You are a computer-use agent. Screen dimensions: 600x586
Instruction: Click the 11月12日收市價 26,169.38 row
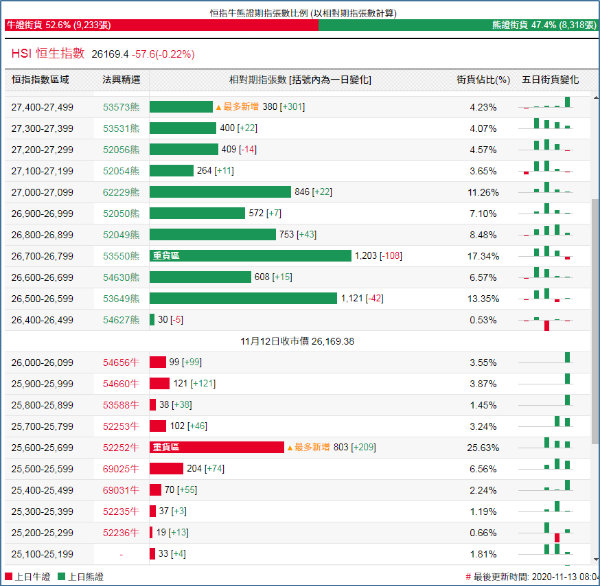297,341
